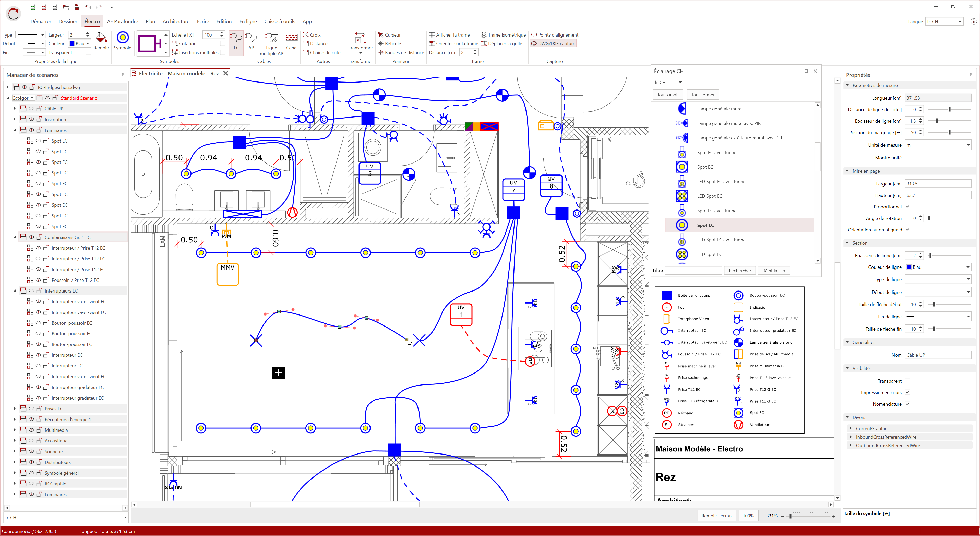Open the Langue fr-CH dropdown
Screen dimensions: 980x536
[944, 22]
